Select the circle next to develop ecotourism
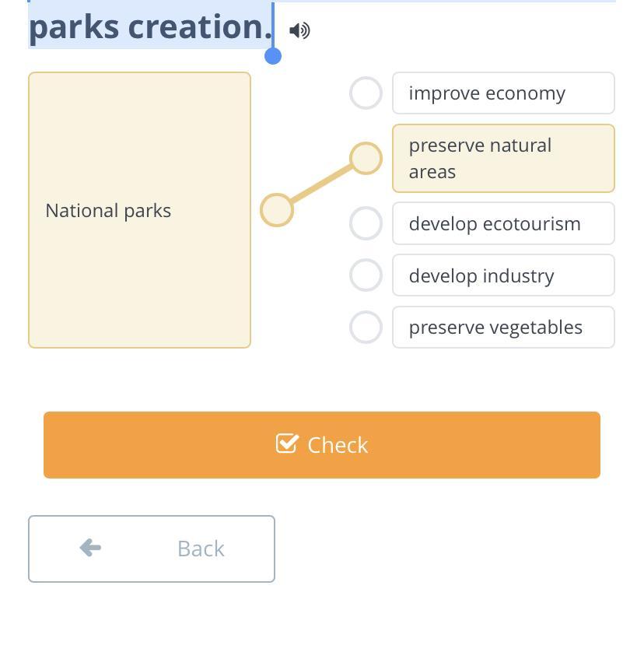The width and height of the screenshot is (644, 645). 366,223
